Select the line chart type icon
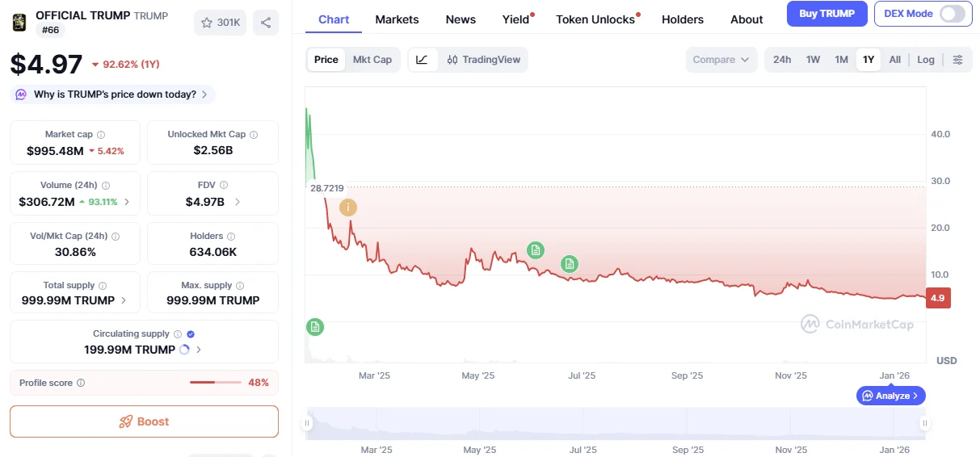 coord(423,60)
